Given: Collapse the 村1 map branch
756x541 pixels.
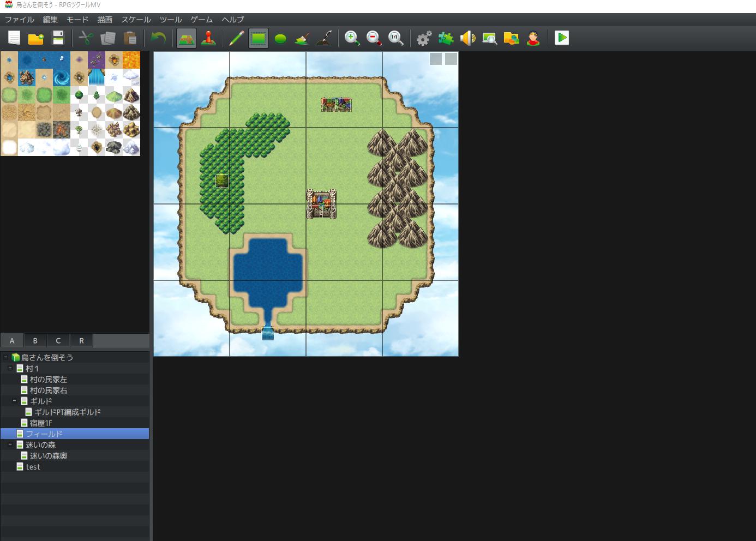Looking at the screenshot, I should 10,368.
